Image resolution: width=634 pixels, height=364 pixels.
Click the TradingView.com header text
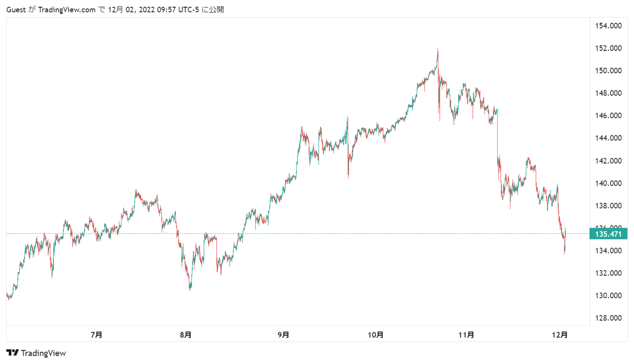pyautogui.click(x=68, y=10)
